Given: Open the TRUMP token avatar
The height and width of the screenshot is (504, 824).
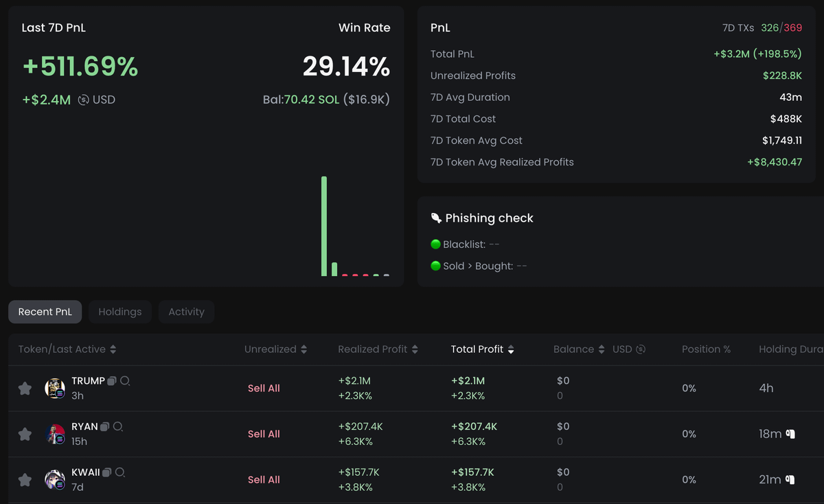Looking at the screenshot, I should (x=55, y=388).
